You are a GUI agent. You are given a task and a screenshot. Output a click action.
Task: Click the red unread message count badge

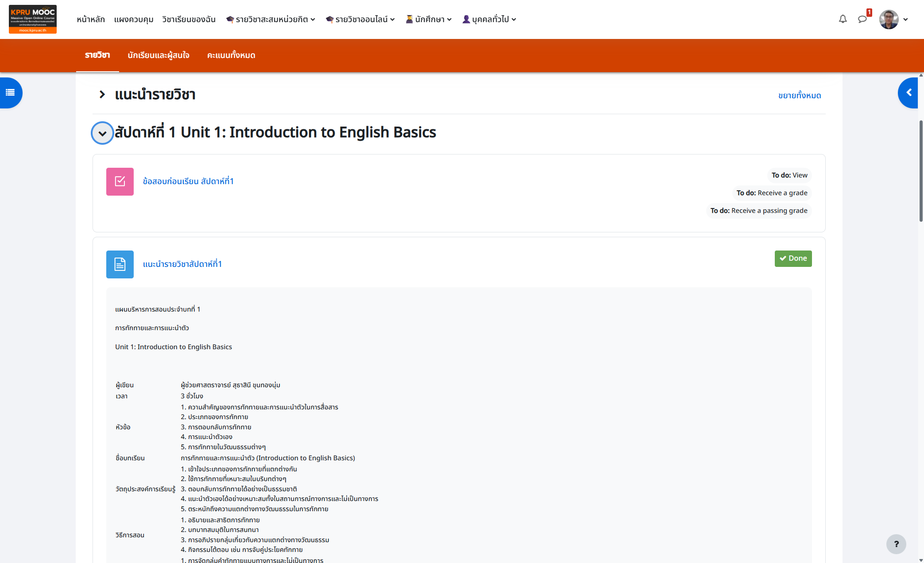(x=869, y=13)
